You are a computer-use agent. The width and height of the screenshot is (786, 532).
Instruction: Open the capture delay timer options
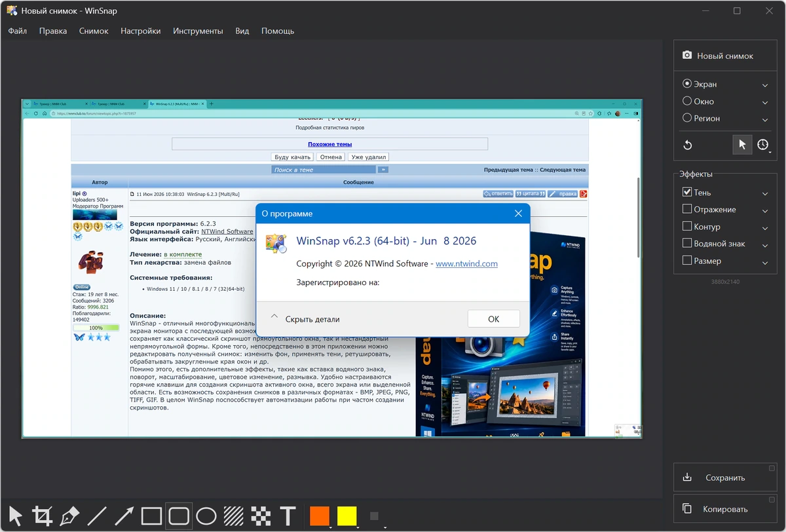pyautogui.click(x=764, y=145)
